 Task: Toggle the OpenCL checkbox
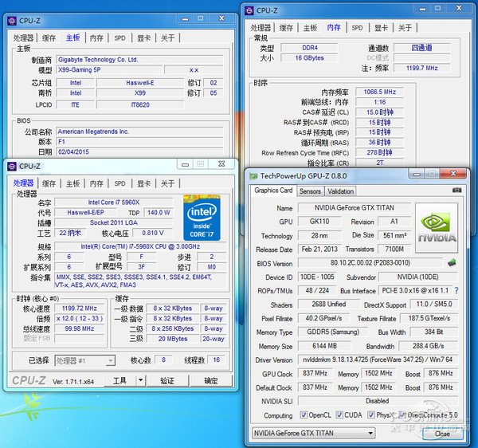click(x=305, y=415)
